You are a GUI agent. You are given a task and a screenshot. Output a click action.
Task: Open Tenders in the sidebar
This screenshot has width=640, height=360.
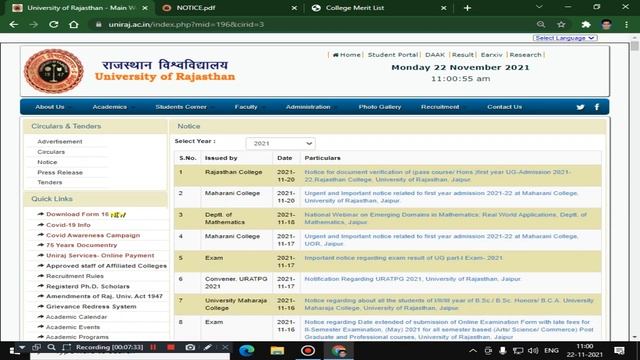pyautogui.click(x=50, y=182)
